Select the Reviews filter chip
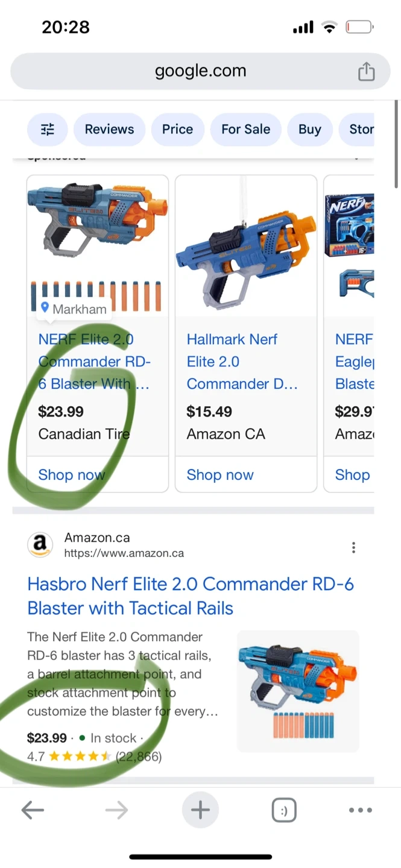This screenshot has height=868, width=401. [109, 129]
